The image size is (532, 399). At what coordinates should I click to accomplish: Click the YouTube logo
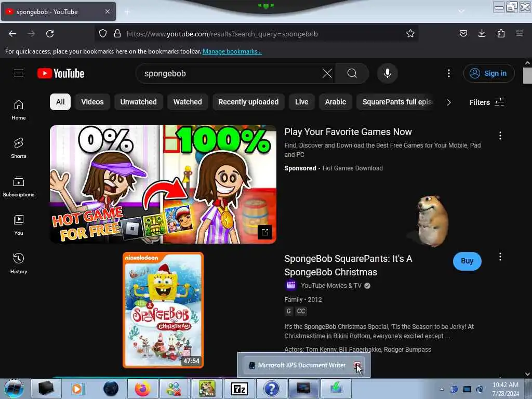tap(61, 73)
